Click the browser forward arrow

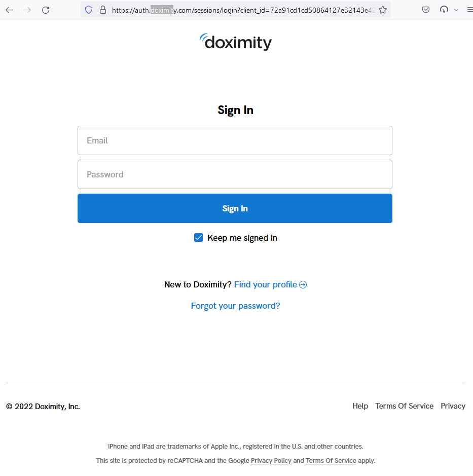point(26,9)
